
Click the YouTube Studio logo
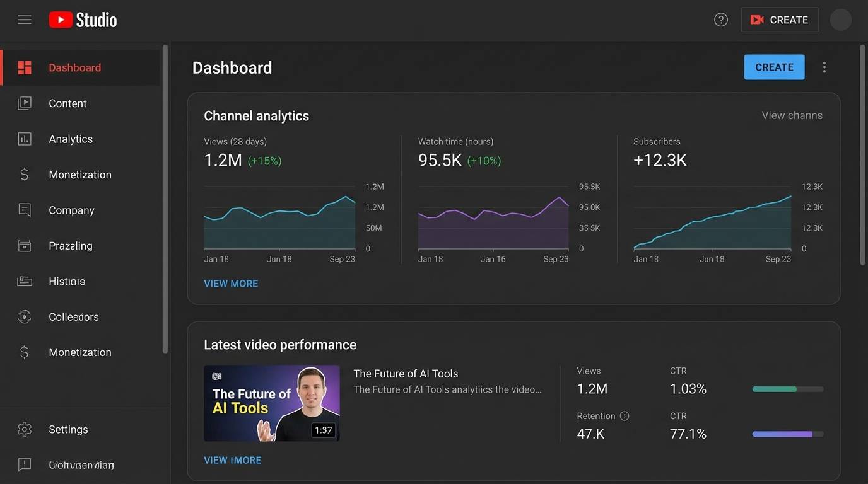point(83,19)
